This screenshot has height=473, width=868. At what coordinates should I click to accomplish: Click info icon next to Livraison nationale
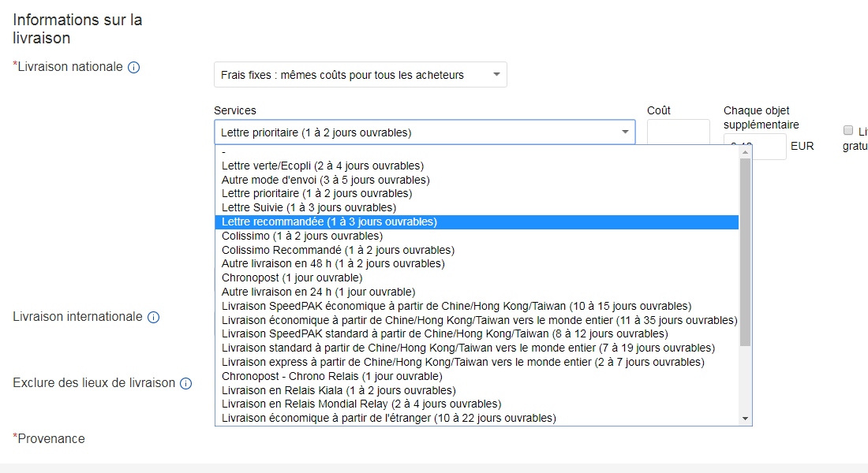[x=134, y=68]
